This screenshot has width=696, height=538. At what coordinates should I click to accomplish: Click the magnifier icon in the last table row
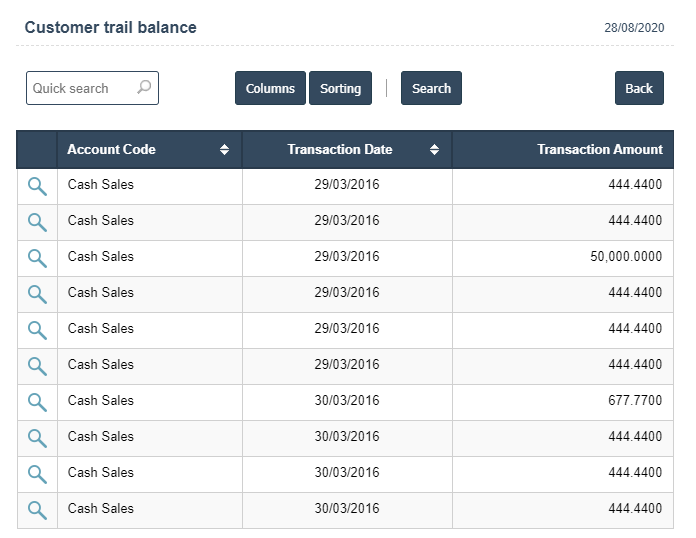37,510
